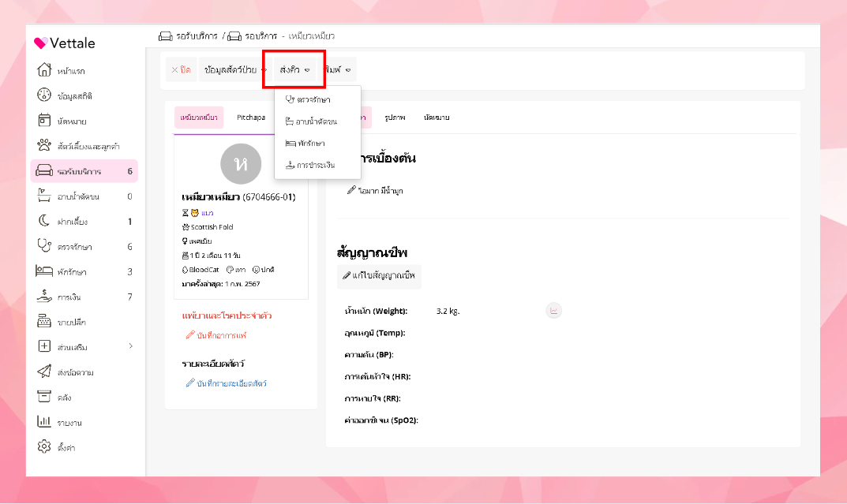This screenshot has height=504, width=847.
Task: Click the ค่าออกซิเจน (SpO2) label
Action: [x=381, y=420]
